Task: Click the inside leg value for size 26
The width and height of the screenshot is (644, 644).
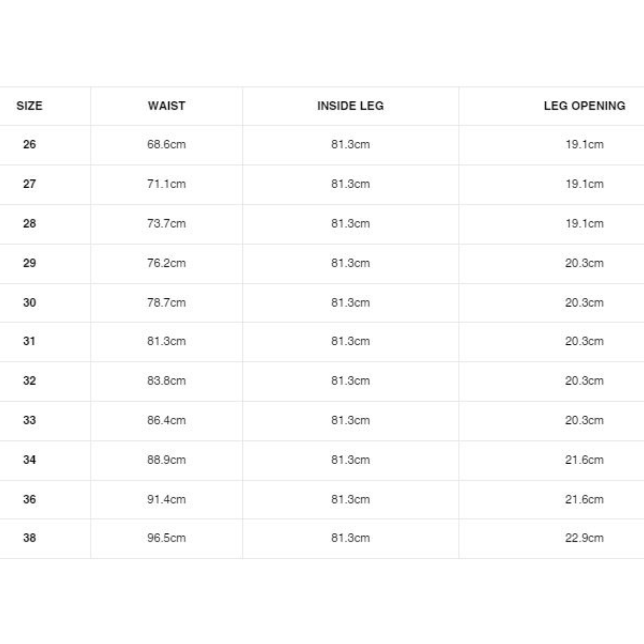Action: (x=350, y=145)
